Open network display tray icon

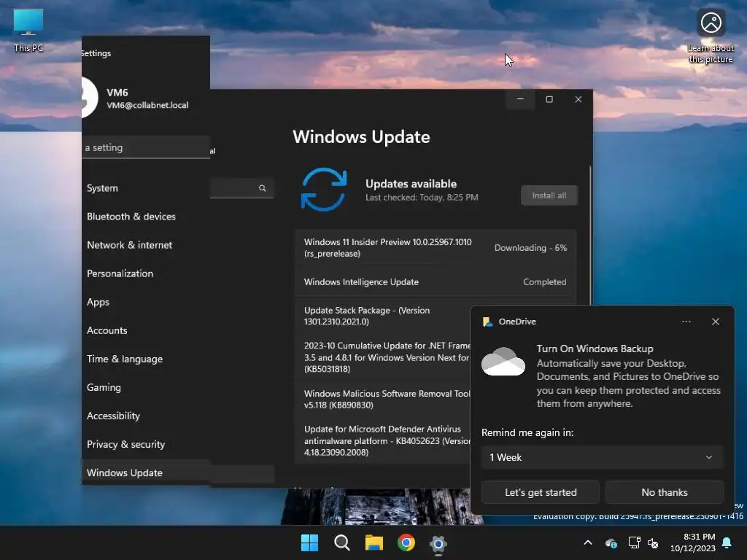(634, 542)
